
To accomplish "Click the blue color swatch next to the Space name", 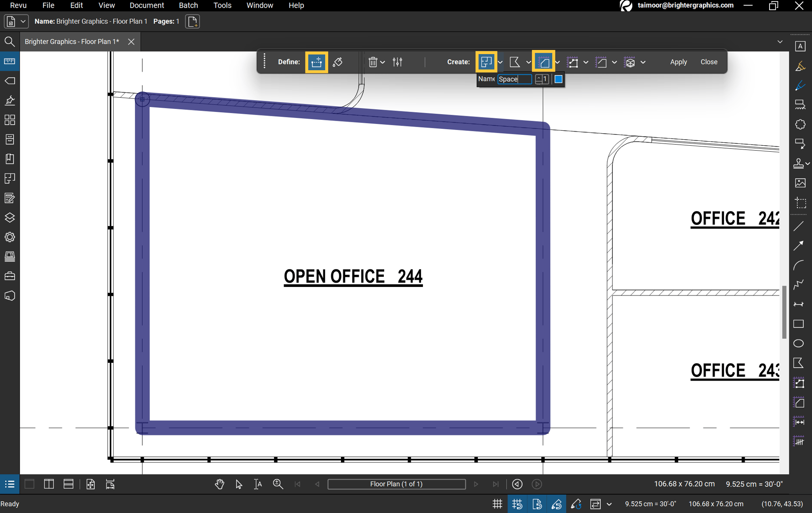I will tap(558, 79).
